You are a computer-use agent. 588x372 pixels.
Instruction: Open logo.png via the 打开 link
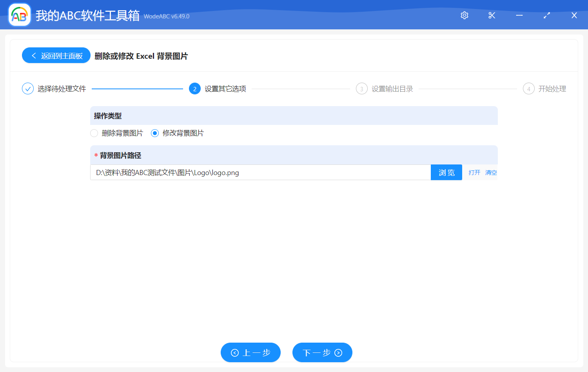(x=474, y=172)
